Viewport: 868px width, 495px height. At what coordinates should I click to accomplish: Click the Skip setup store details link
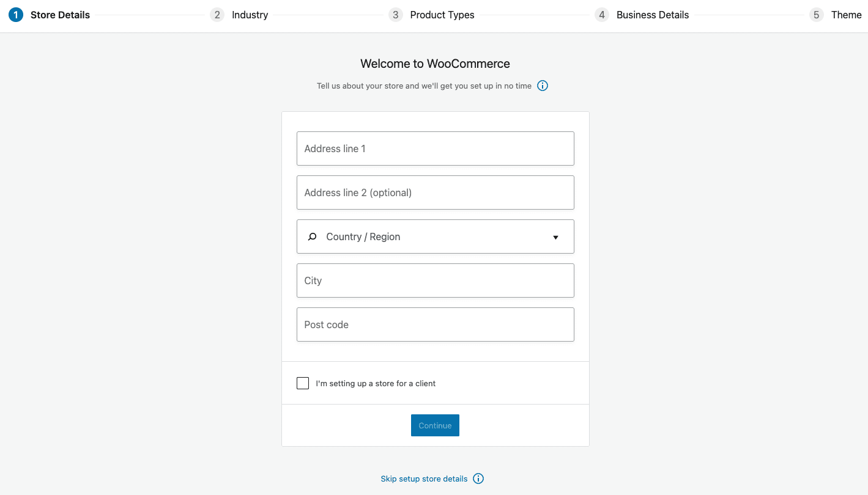coord(424,479)
